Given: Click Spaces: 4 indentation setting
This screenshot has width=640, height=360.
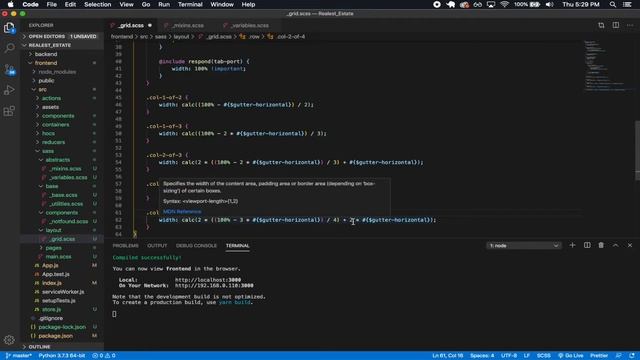Looking at the screenshot, I should (x=482, y=356).
